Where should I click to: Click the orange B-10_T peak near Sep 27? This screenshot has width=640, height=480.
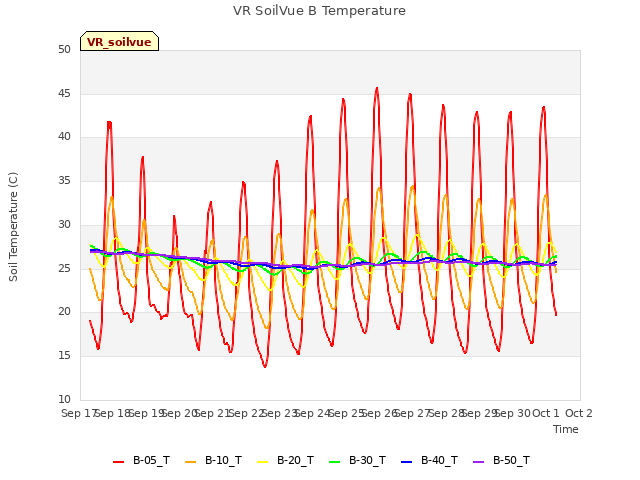pos(413,187)
